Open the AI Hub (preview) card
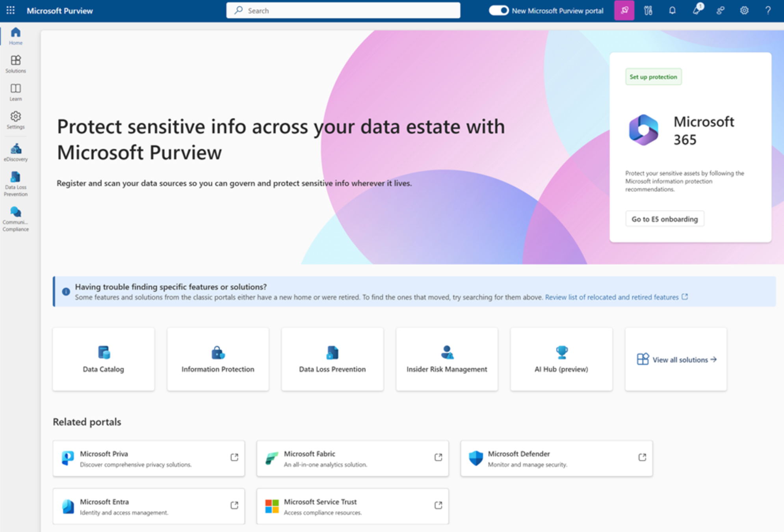Screen dimensions: 784x532 click(561, 359)
